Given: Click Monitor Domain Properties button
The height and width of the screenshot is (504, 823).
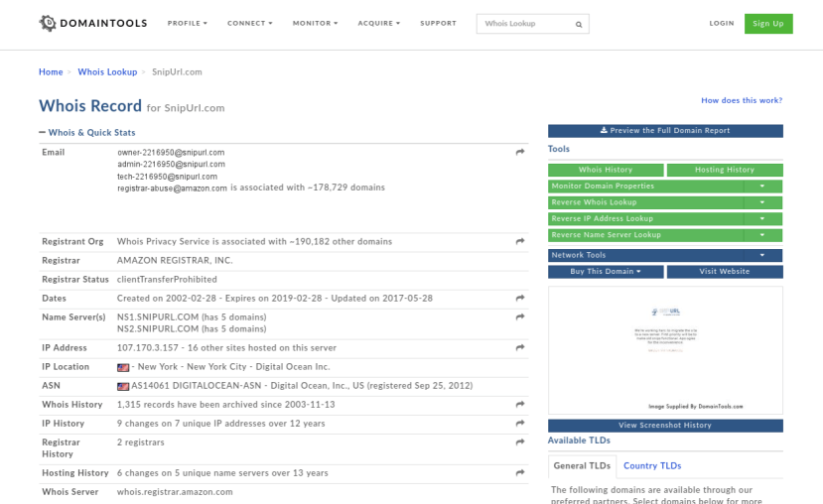Looking at the screenshot, I should click(x=645, y=187).
